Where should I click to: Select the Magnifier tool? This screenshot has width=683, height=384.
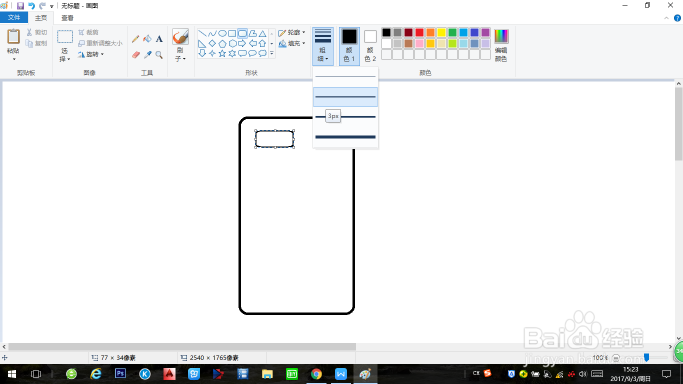click(x=159, y=55)
